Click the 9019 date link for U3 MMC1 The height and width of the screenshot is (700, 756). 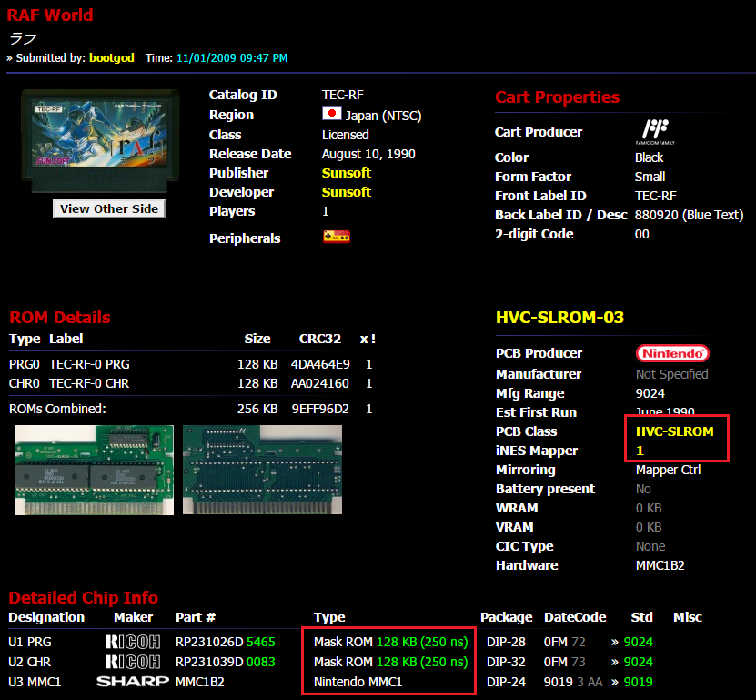tap(639, 682)
